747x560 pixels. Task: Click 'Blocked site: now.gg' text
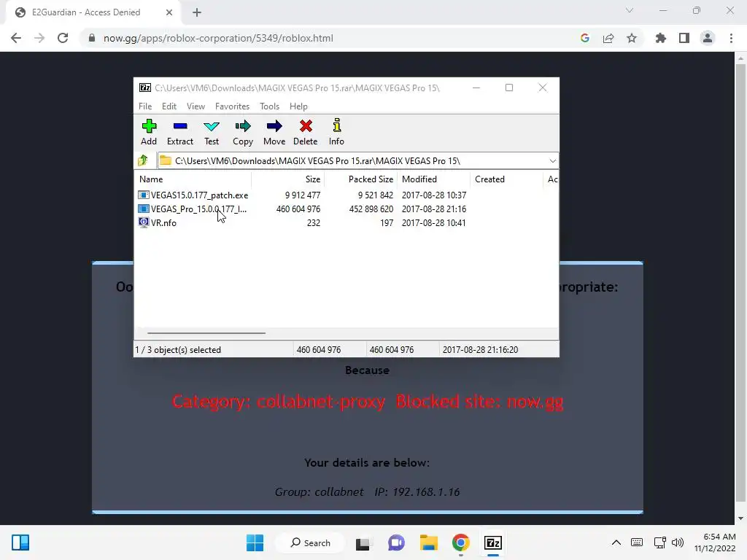[x=479, y=402]
